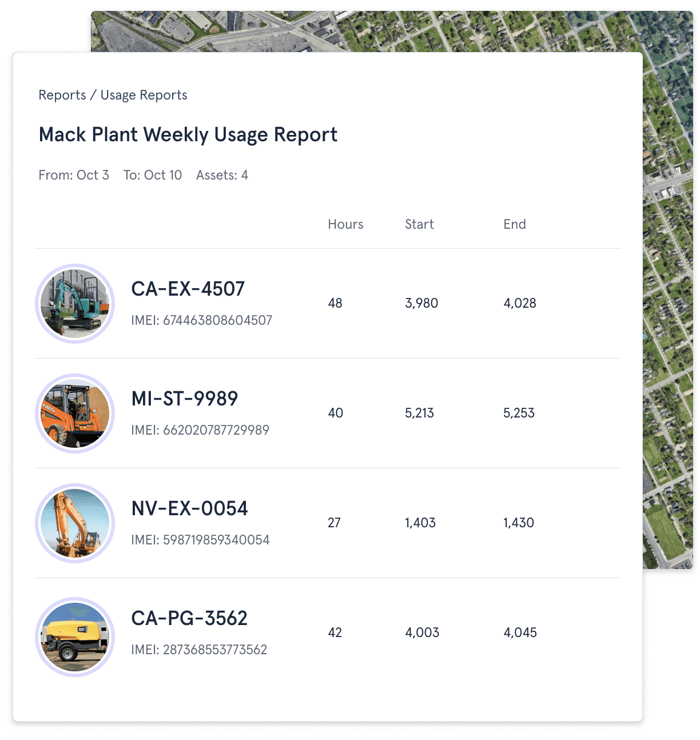Screen dimensions: 700x740
Task: Sort by the Hours column header
Action: pyautogui.click(x=345, y=224)
